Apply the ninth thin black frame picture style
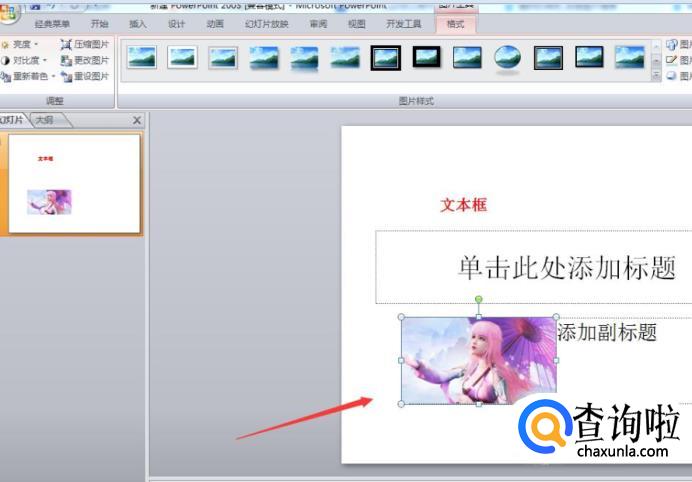The height and width of the screenshot is (482, 692). tap(467, 58)
